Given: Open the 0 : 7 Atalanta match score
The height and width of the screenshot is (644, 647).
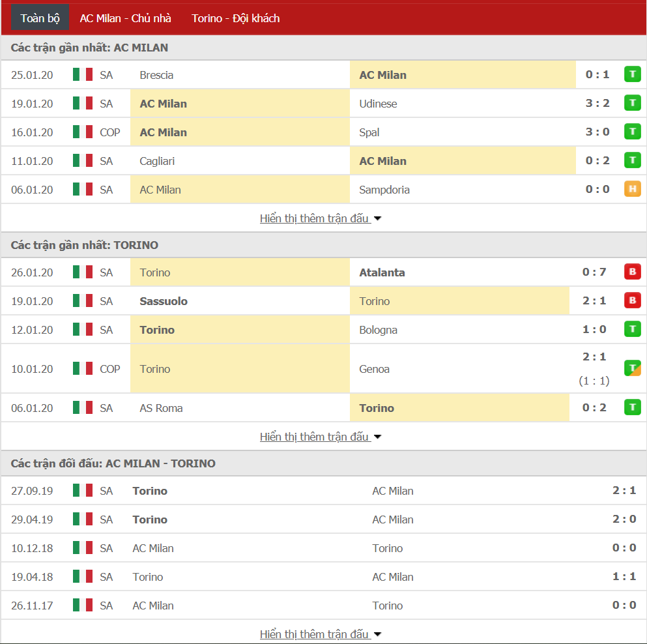Looking at the screenshot, I should [594, 272].
